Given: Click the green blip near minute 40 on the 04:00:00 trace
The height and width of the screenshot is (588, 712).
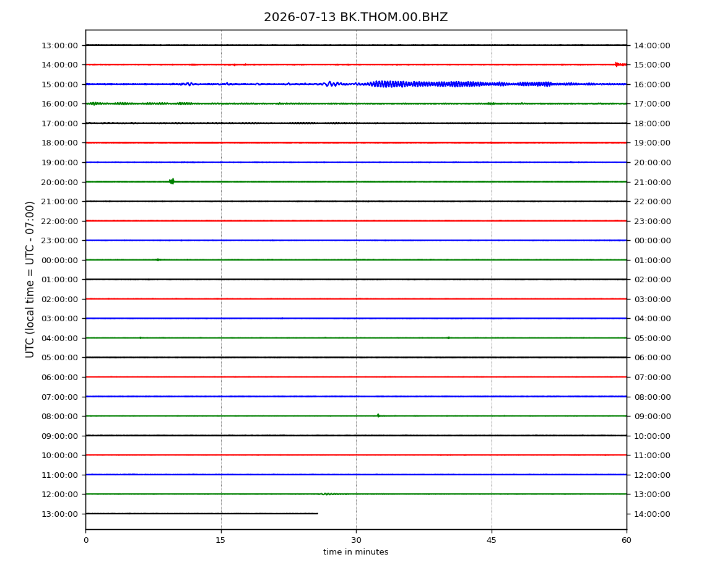Looking at the screenshot, I should click(448, 338).
